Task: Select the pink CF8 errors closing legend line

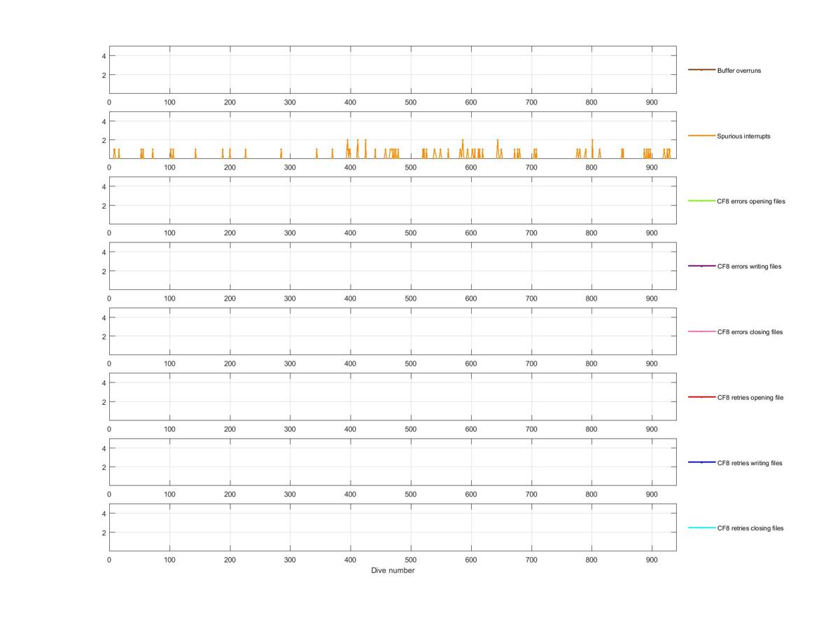Action: pyautogui.click(x=701, y=331)
